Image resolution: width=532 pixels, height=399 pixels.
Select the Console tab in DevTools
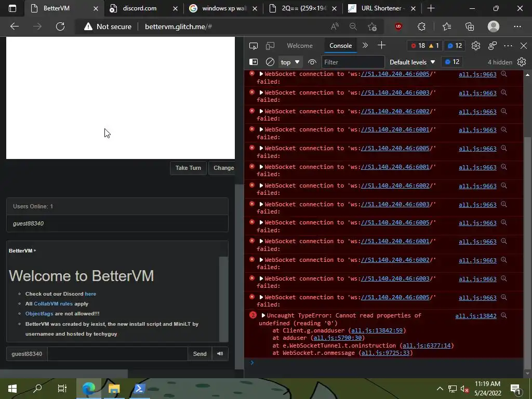click(341, 46)
